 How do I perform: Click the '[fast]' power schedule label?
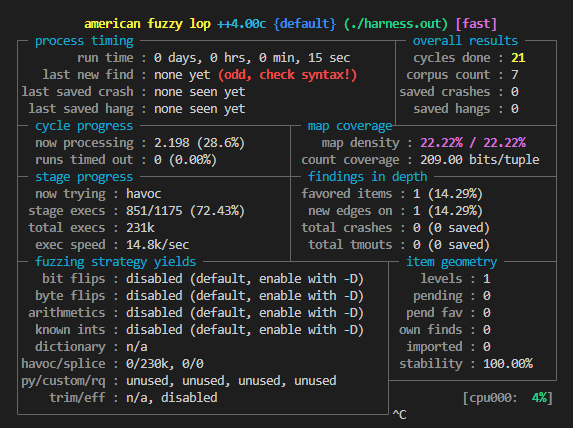476,24
